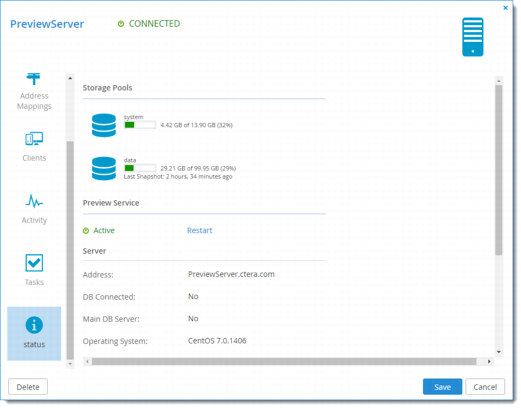Image resolution: width=521 pixels, height=408 pixels.
Task: Click the server rack icon at top right
Action: pos(473,37)
